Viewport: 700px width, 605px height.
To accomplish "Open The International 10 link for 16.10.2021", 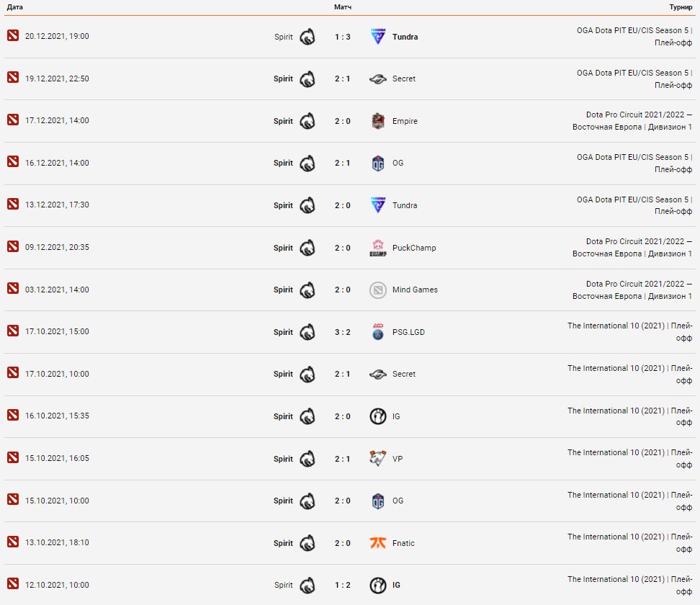I will tap(630, 416).
